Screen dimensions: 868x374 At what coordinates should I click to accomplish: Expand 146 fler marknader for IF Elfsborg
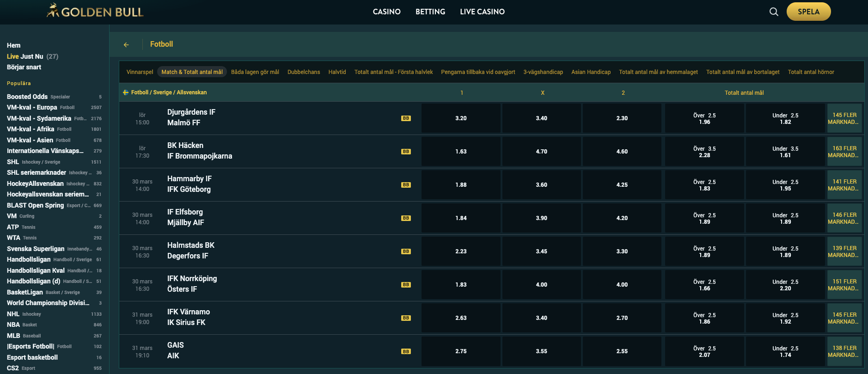coord(844,218)
